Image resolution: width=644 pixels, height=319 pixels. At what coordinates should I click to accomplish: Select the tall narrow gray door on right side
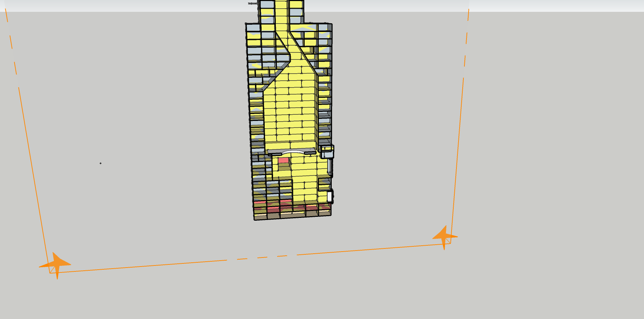329,167
